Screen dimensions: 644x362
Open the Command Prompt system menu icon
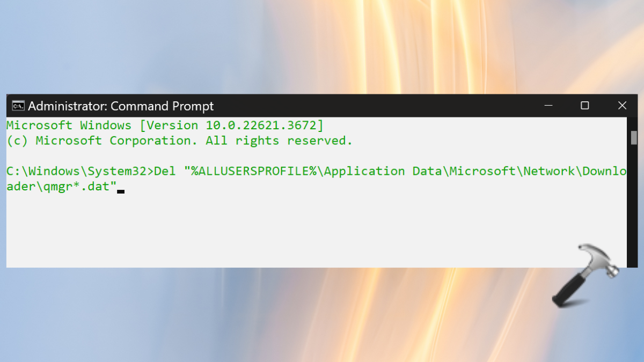point(18,106)
